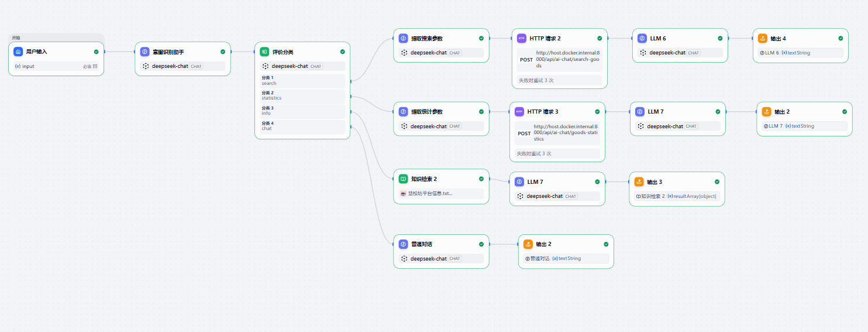Select the purple HTTP 请求 3 icon
The height and width of the screenshot is (332, 868).
click(519, 111)
